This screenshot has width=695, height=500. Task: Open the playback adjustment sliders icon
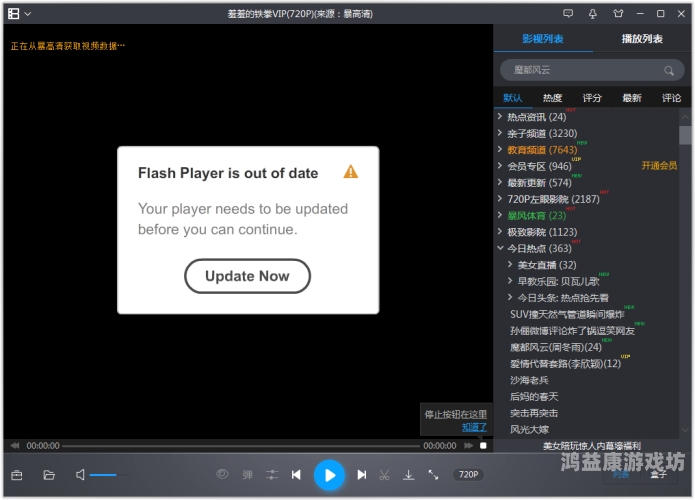coord(272,475)
